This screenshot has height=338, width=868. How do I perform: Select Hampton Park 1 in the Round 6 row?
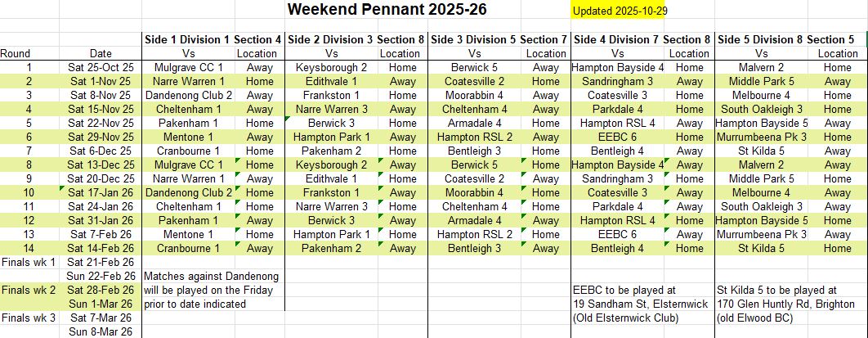[331, 137]
